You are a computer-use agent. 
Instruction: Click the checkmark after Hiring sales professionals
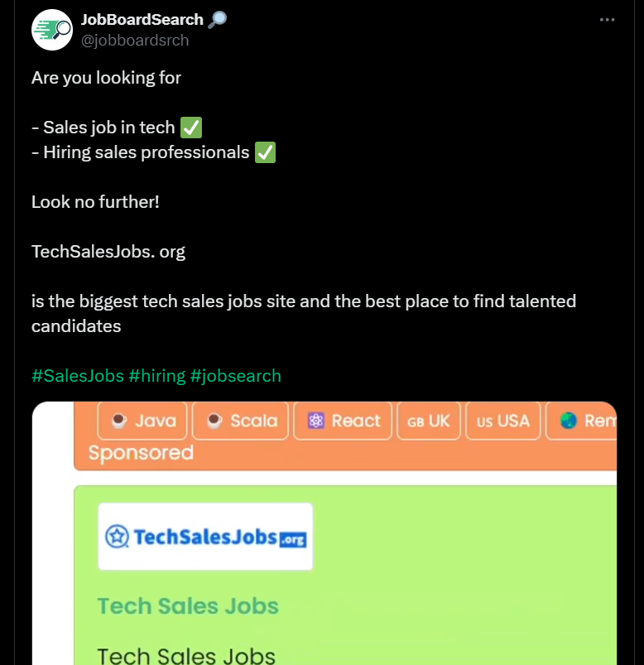(x=265, y=152)
